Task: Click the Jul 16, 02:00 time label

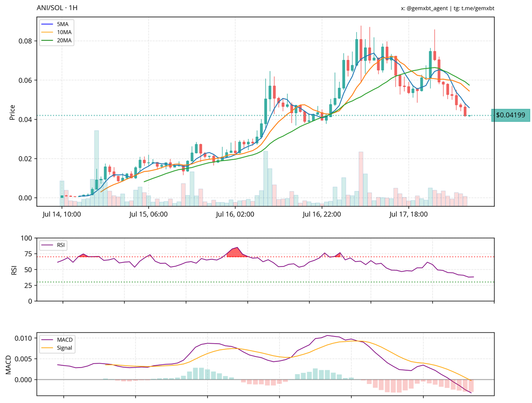Action: (235, 215)
